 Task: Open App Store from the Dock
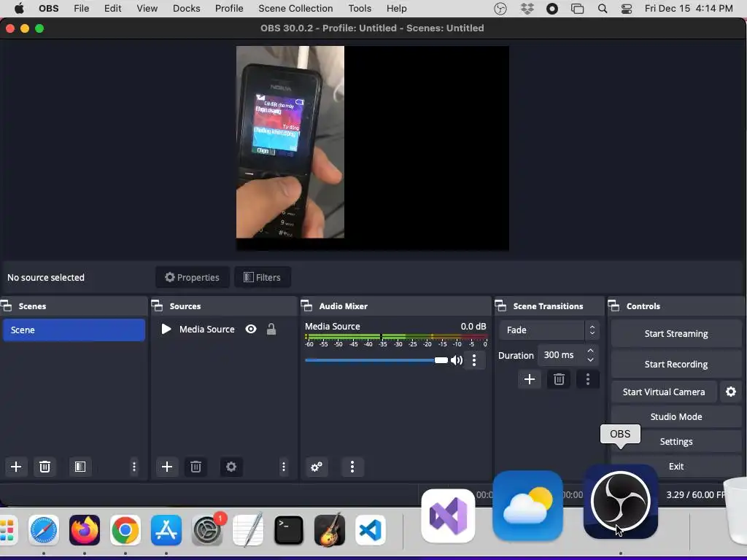click(166, 530)
